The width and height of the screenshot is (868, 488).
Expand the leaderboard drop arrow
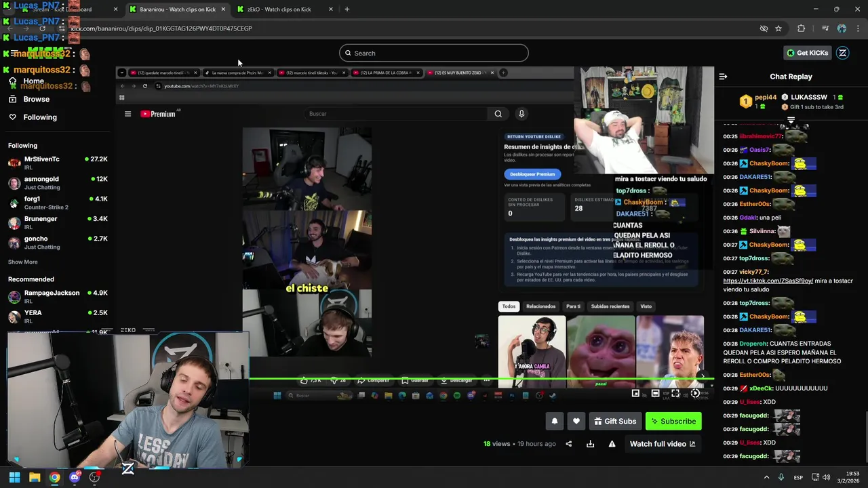click(x=791, y=120)
